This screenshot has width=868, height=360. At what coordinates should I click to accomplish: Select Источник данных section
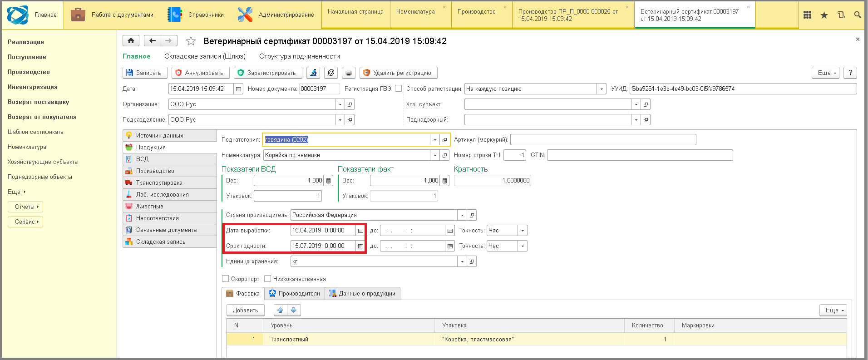pos(170,135)
